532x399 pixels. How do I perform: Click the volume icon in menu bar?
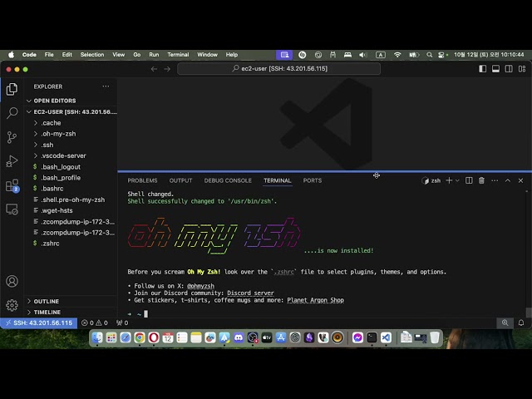tap(362, 55)
